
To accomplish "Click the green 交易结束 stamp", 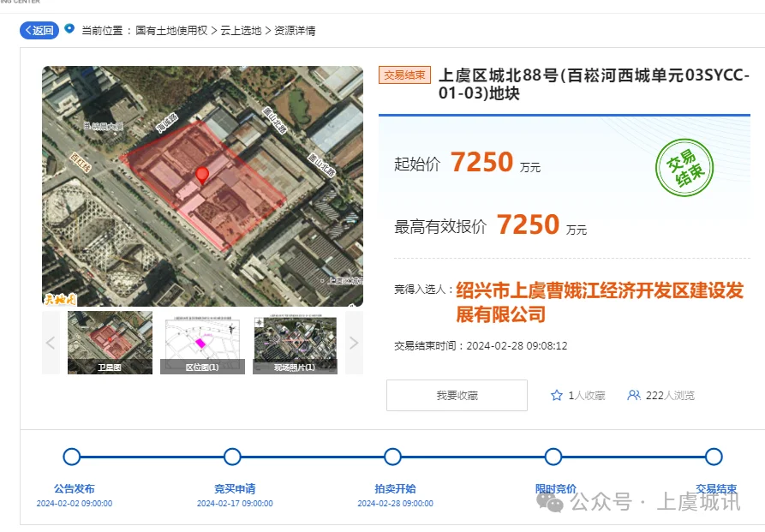I will tap(684, 167).
